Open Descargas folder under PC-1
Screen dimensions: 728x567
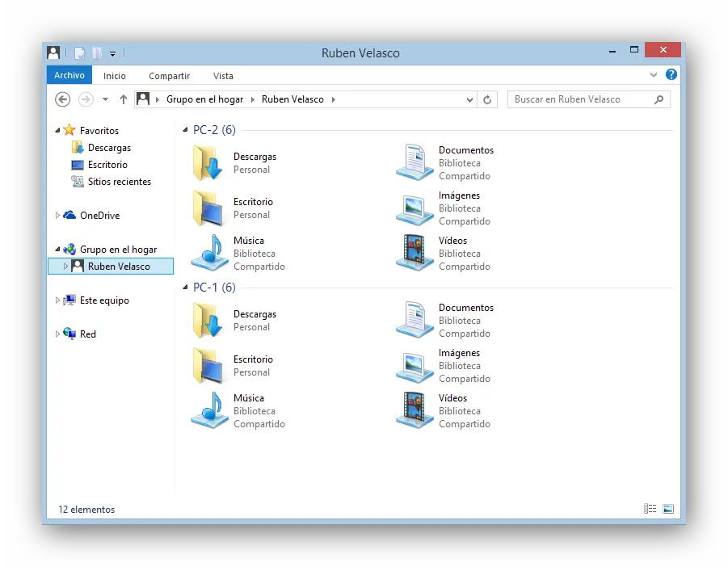(235, 320)
